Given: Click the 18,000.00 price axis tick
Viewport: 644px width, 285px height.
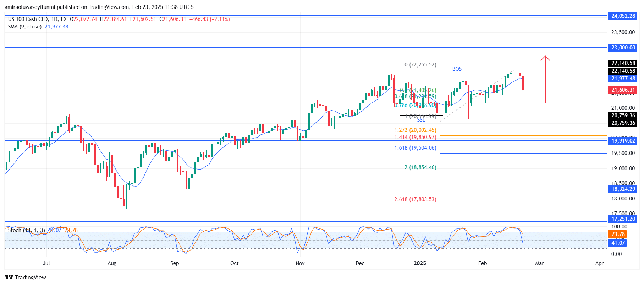Looking at the screenshot, I should tap(623, 199).
